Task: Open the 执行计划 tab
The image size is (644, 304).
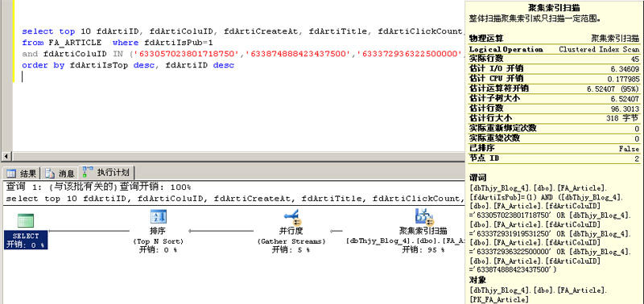Action: click(106, 172)
